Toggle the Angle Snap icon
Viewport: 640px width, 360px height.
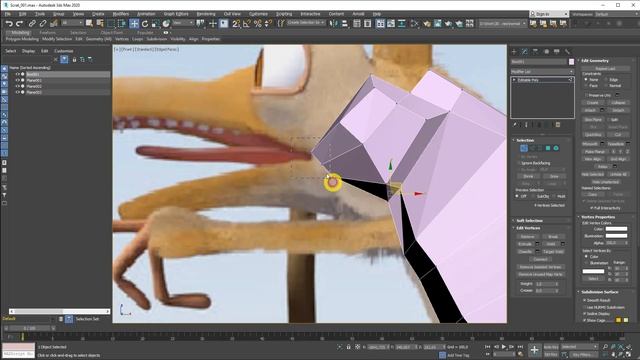[247, 24]
